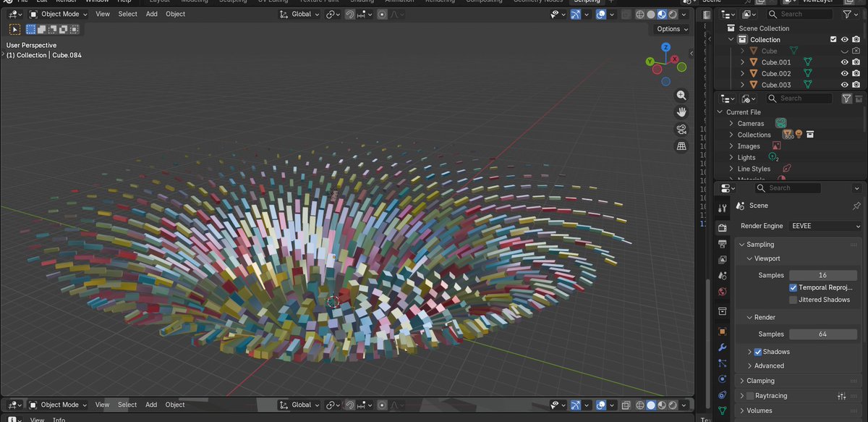Toggle camera view with the camera gizmo

tap(681, 130)
